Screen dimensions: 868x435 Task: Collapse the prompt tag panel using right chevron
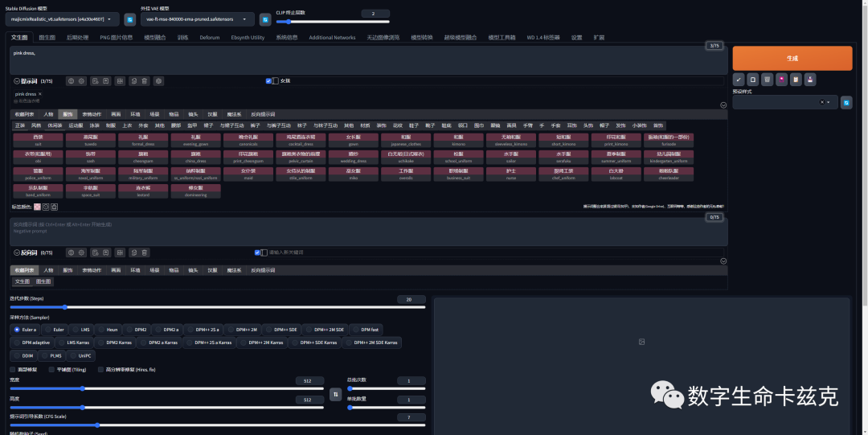[x=723, y=105]
